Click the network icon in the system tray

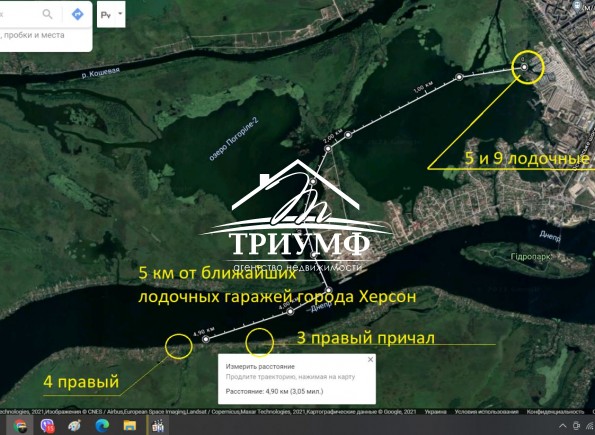click(x=591, y=426)
